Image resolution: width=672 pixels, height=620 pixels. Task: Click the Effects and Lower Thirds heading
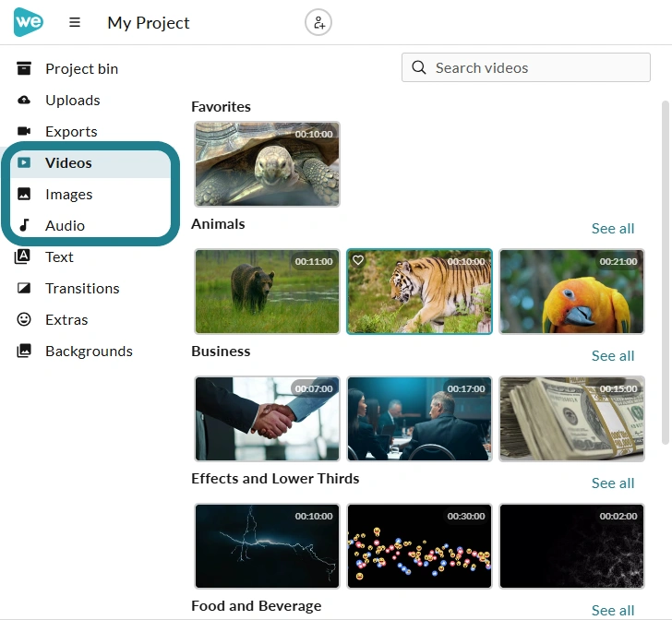point(275,479)
